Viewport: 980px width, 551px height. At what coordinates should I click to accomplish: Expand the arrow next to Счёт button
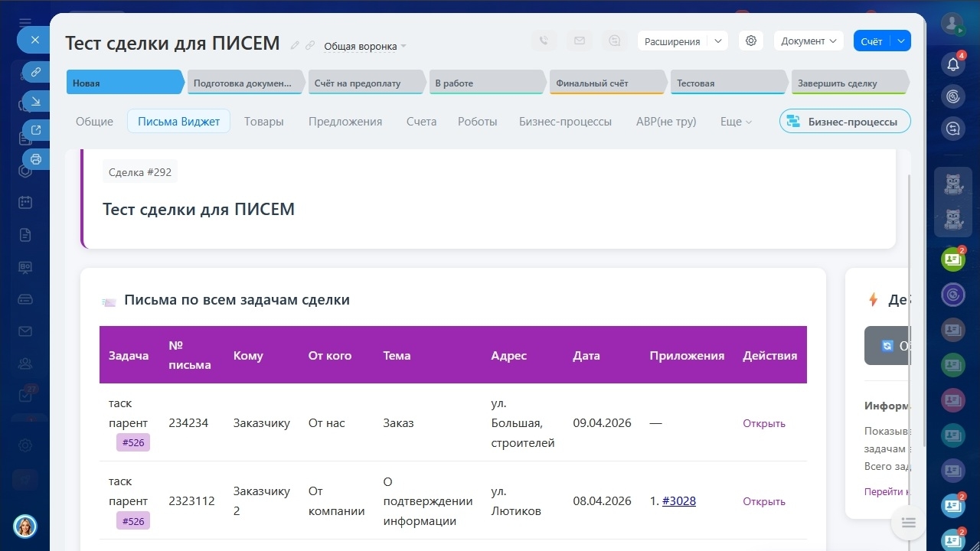(901, 41)
